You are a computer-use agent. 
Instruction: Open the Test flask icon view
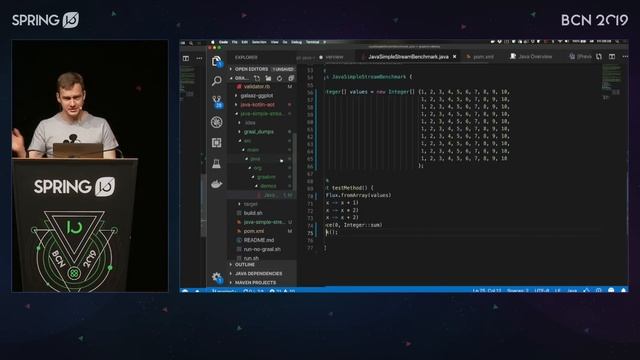click(217, 163)
